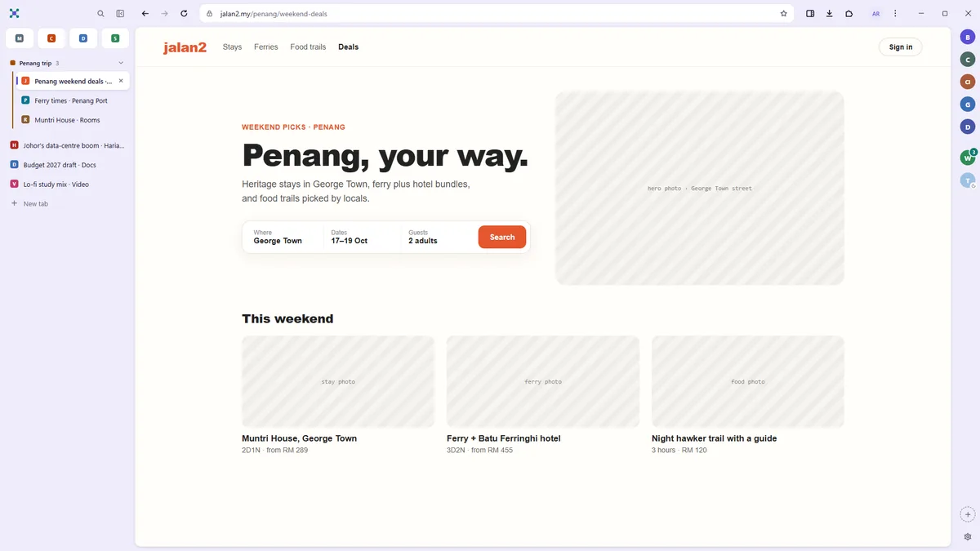The width and height of the screenshot is (980, 551).
Task: Open the split view panel icon
Action: coord(810,14)
